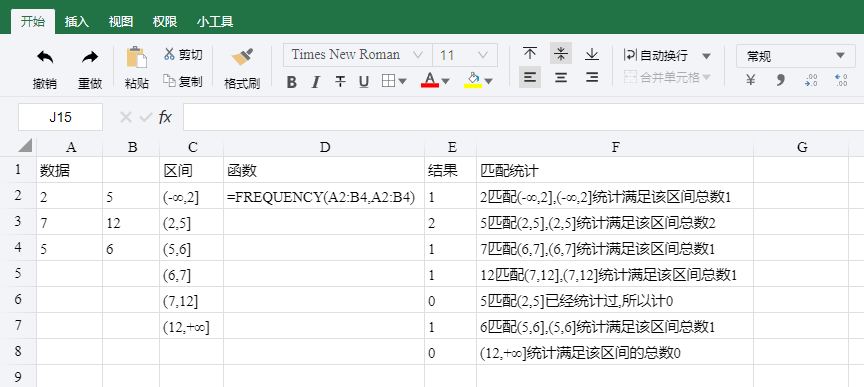Select cell containing (12,+∞]
Image resolution: width=864 pixels, height=387 pixels.
(x=192, y=327)
